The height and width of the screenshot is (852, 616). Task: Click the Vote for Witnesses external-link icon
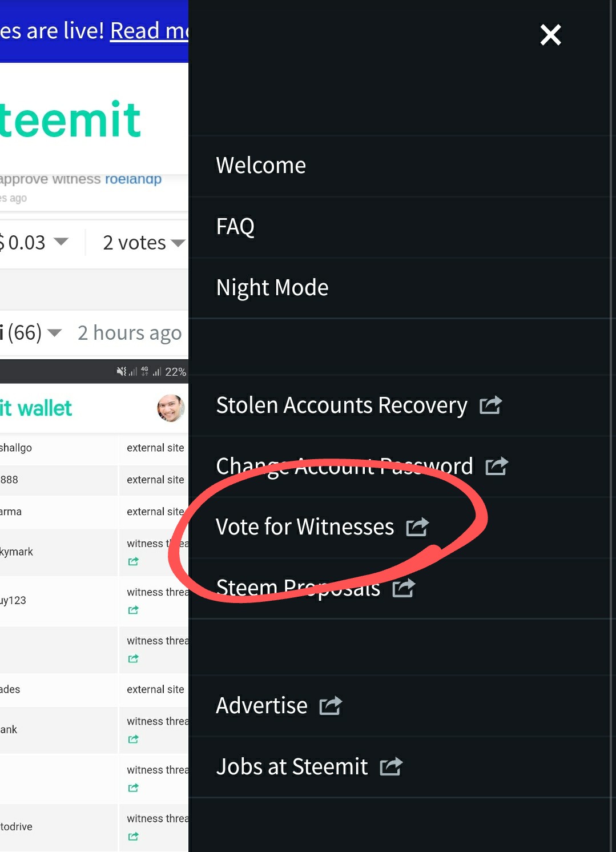[x=417, y=527]
